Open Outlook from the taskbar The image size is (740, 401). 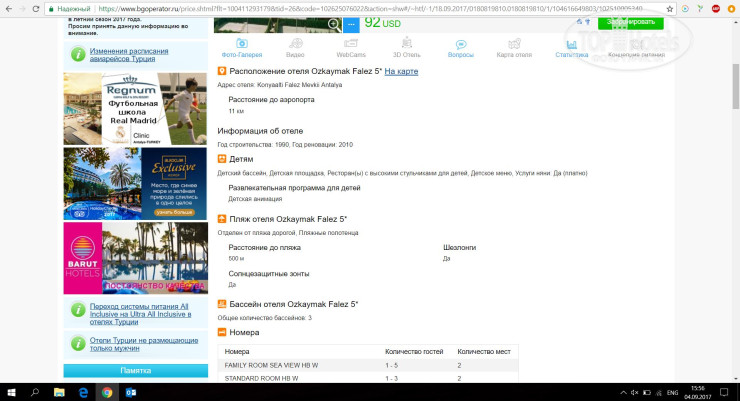click(131, 391)
